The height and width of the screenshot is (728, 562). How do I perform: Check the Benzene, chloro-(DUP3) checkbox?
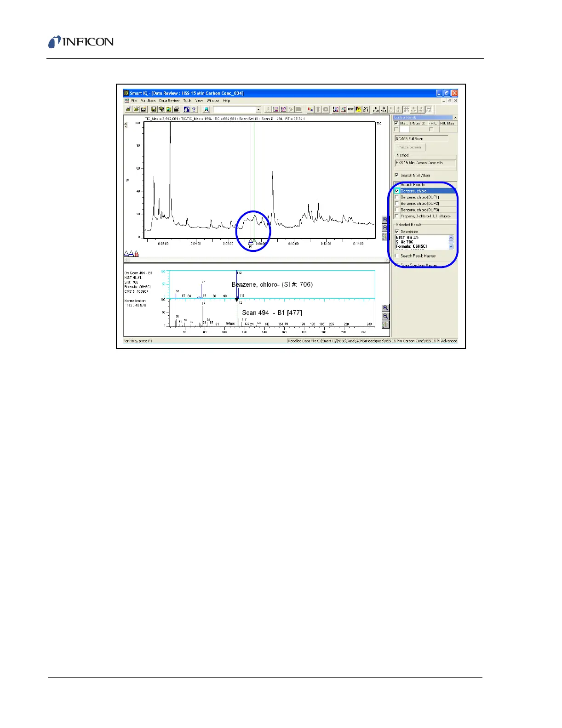tap(396, 210)
